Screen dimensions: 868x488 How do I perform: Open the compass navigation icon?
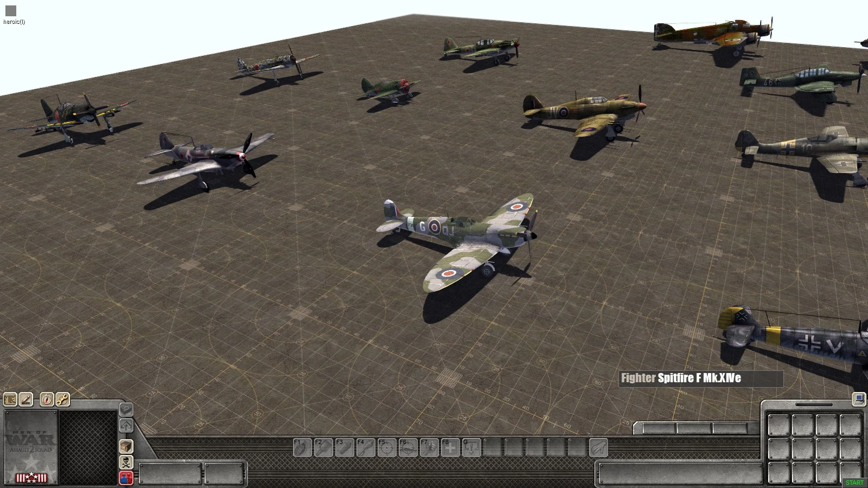click(x=47, y=400)
